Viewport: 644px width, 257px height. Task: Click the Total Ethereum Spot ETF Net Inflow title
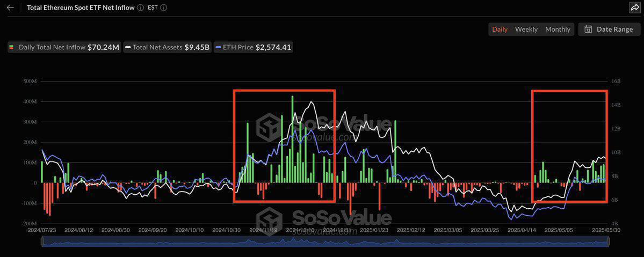(x=81, y=8)
